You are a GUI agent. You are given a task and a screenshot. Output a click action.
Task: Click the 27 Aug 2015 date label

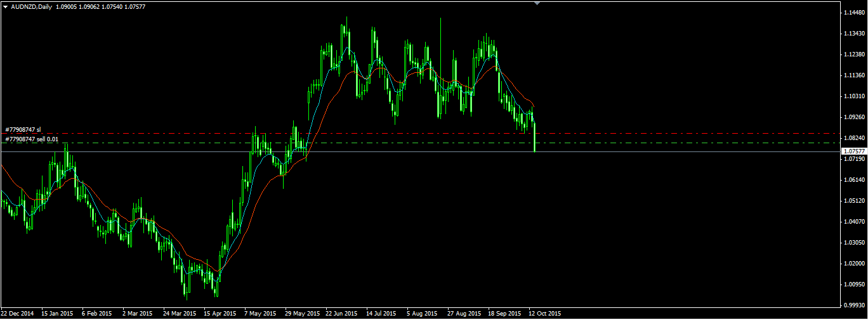tap(464, 314)
